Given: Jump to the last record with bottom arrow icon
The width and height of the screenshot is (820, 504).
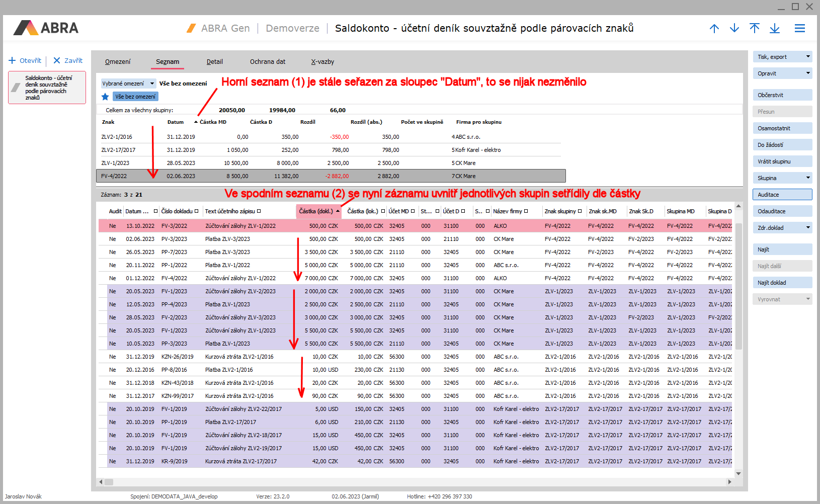Looking at the screenshot, I should [x=774, y=29].
